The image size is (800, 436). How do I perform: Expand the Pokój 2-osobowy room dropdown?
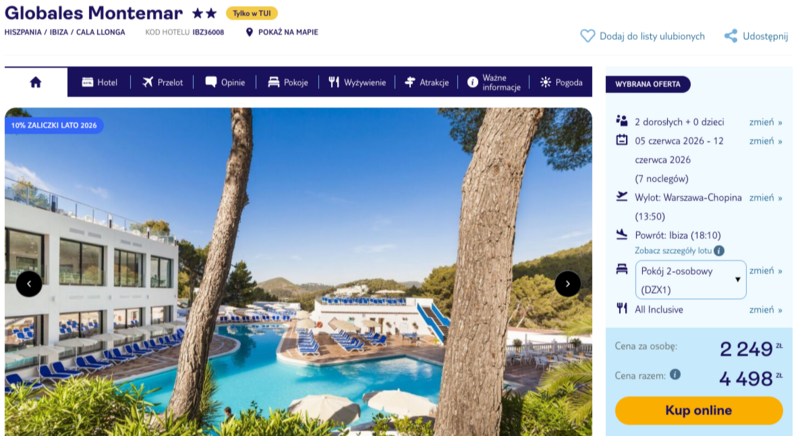pyautogui.click(x=690, y=280)
